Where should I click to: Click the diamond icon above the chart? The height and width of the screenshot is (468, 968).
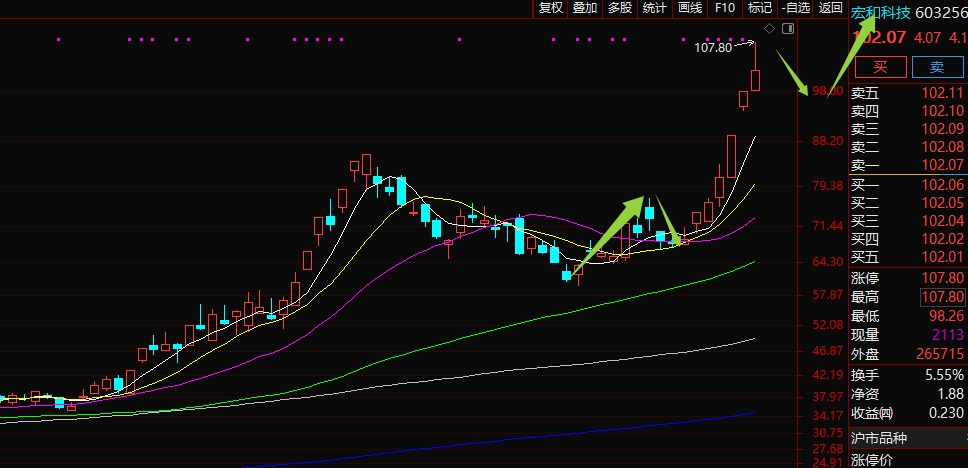pos(769,28)
